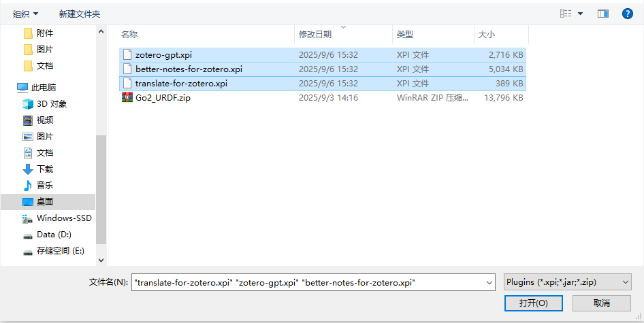Click the navigation pane scrollbar thumb
The height and width of the screenshot is (323, 644).
pyautogui.click(x=101, y=190)
